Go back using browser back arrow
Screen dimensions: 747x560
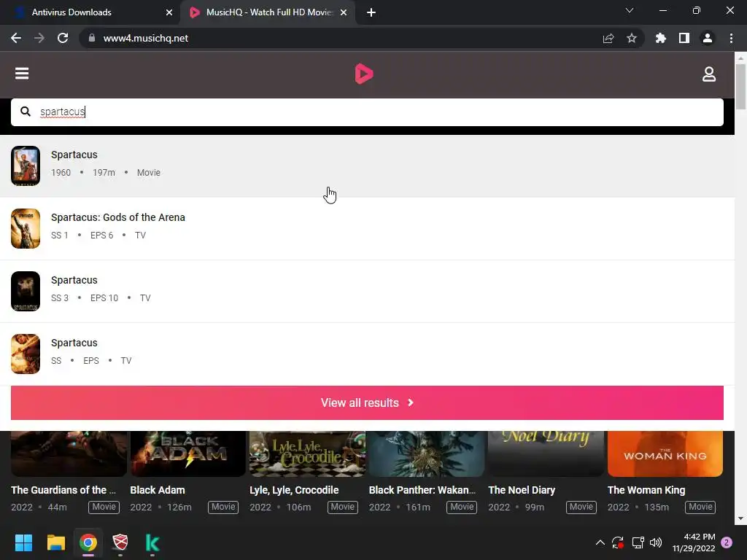[16, 38]
